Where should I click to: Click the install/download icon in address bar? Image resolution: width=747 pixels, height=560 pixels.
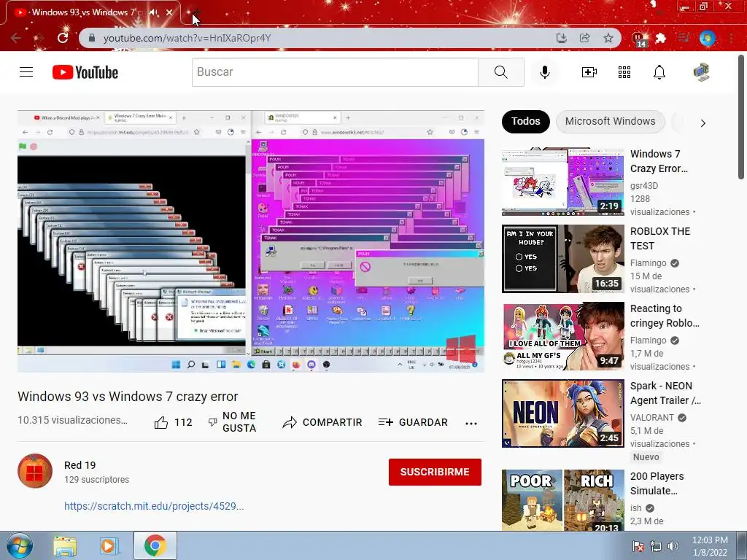561,38
